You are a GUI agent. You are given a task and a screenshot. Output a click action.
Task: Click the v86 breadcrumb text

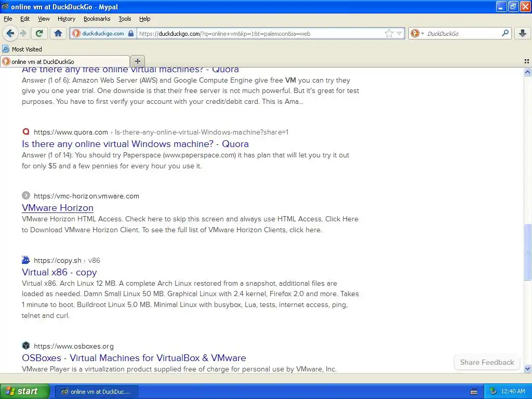pyautogui.click(x=94, y=260)
